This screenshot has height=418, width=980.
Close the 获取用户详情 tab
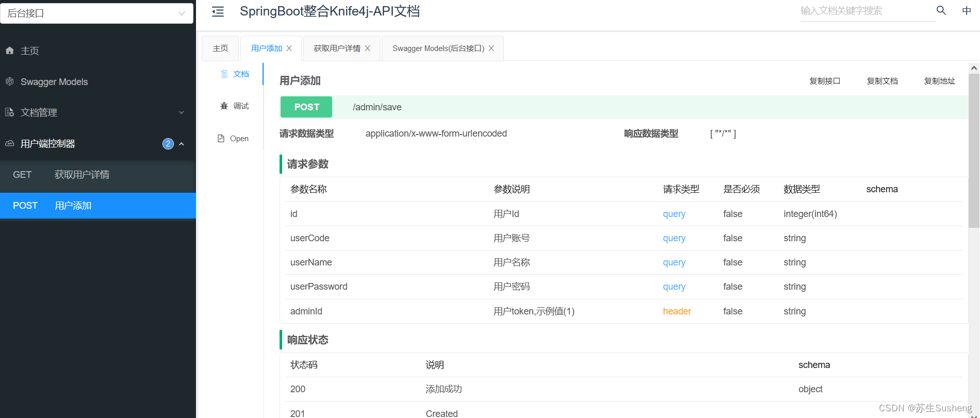click(368, 48)
